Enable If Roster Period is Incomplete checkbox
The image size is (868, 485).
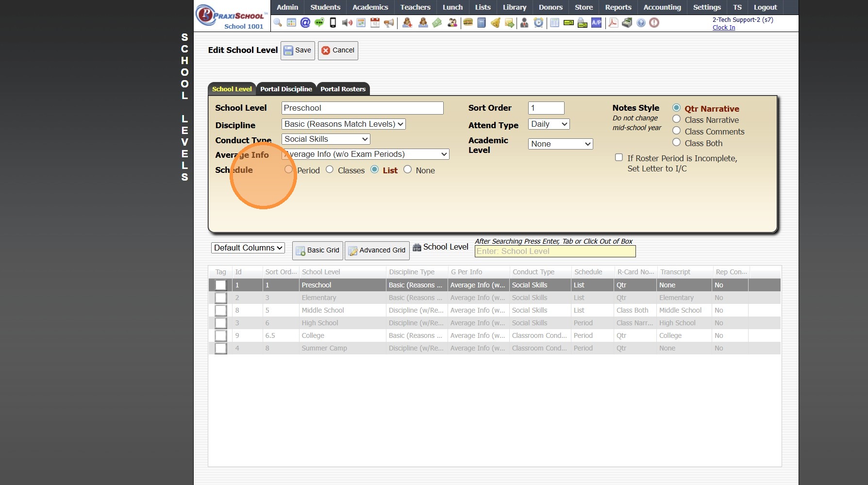619,157
